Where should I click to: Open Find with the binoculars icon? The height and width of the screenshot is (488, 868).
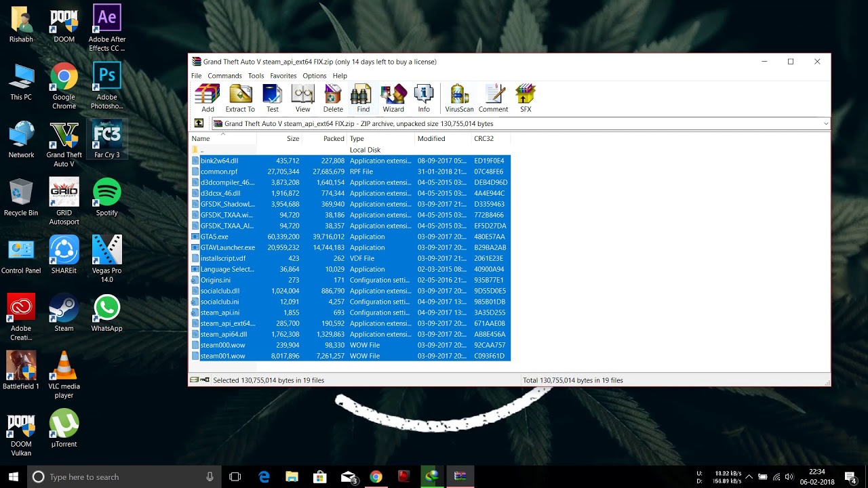363,98
